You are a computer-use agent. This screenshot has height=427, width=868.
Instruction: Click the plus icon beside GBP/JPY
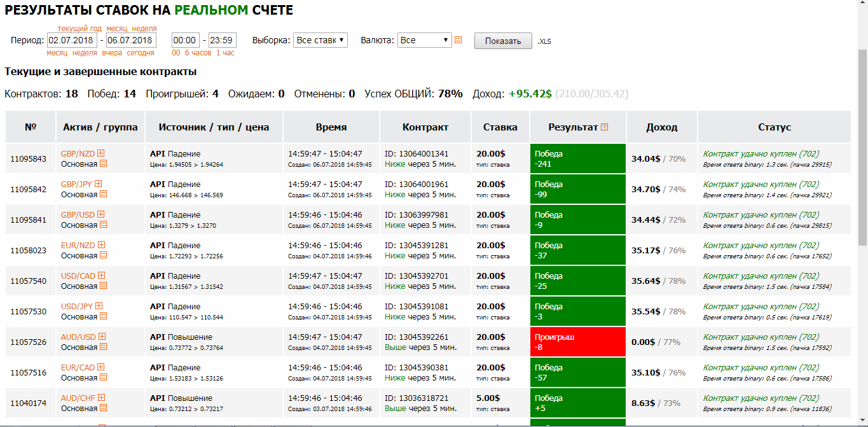pyautogui.click(x=99, y=184)
